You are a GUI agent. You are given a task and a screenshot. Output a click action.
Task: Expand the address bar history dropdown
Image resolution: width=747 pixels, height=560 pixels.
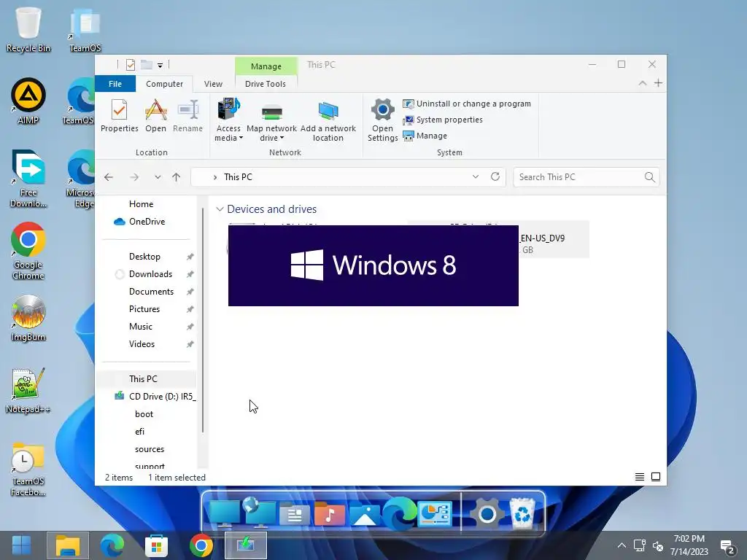476,176
